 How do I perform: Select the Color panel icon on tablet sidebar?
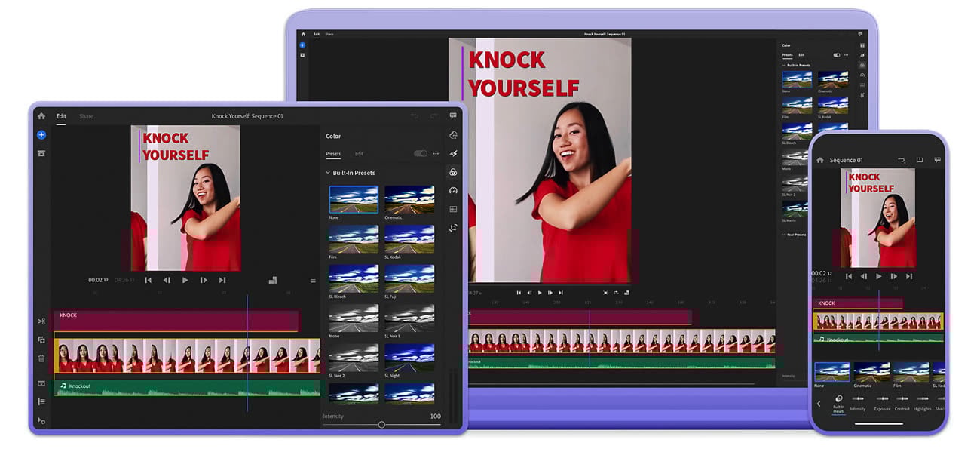pos(453,172)
